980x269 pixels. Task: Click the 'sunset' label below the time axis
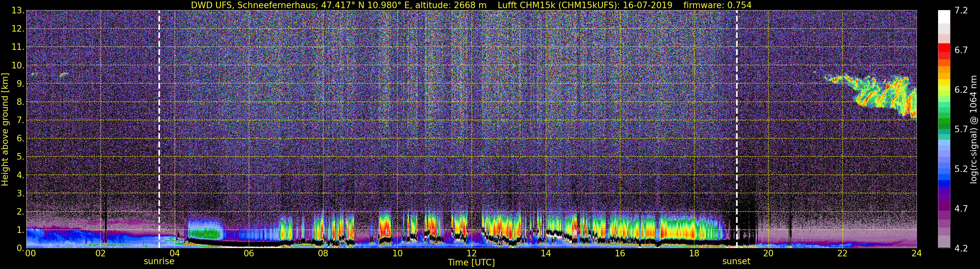(736, 262)
